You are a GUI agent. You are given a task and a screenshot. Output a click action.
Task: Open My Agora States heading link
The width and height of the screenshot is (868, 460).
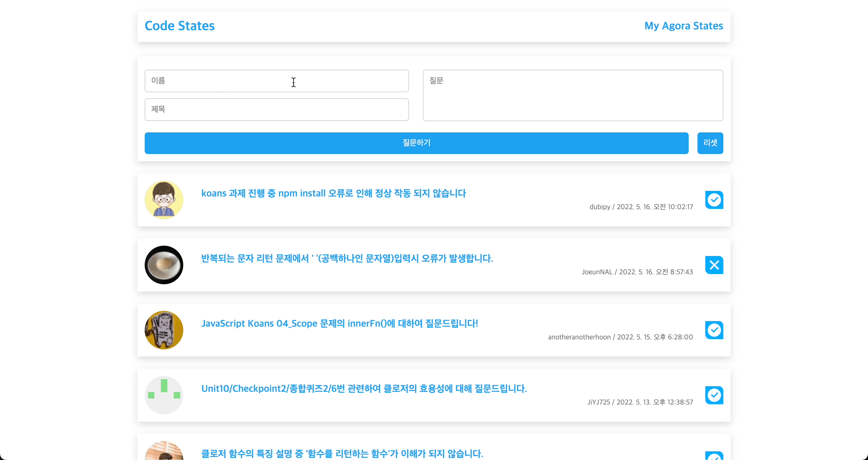pos(683,26)
